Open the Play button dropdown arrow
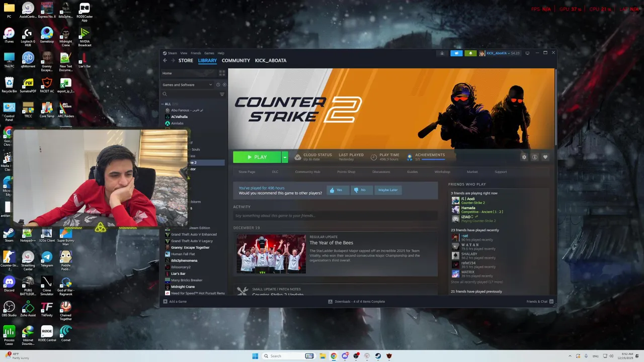The height and width of the screenshot is (362, 644). (x=285, y=157)
